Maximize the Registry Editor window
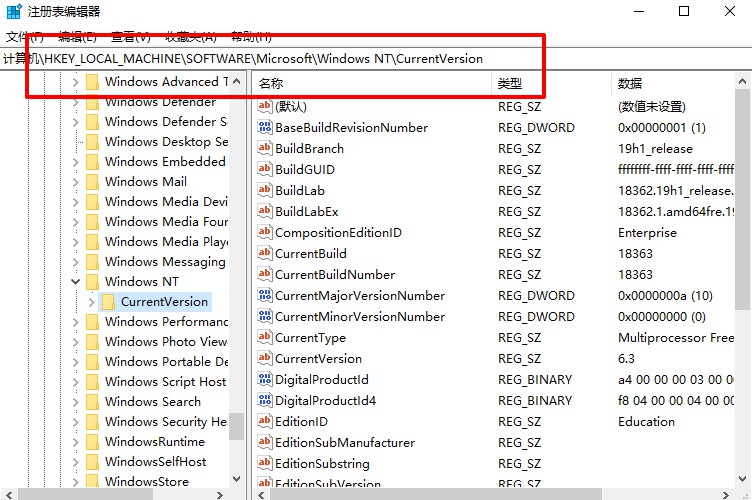This screenshot has height=500, width=752. click(x=684, y=11)
